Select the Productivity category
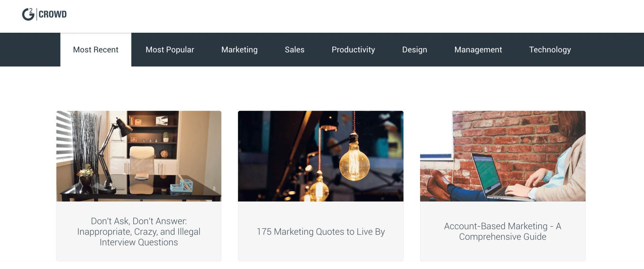Image resolution: width=644 pixels, height=269 pixels. point(353,49)
